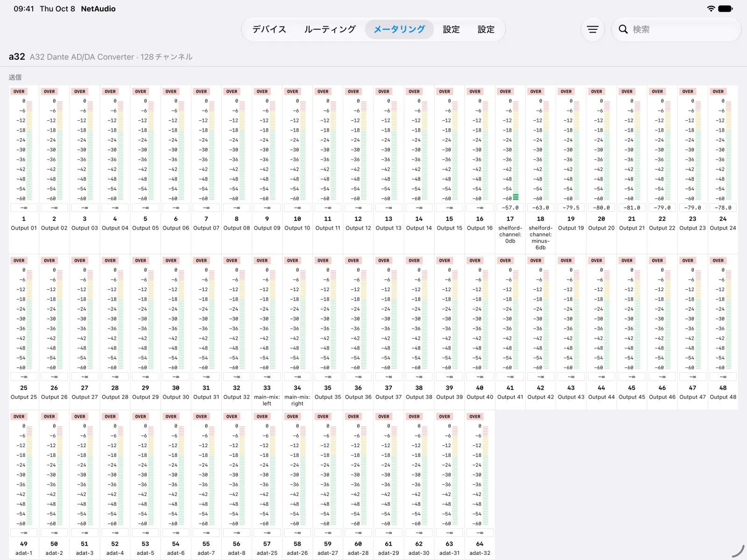This screenshot has width=747, height=560.
Task: Switch to the デバイス tab
Action: (x=269, y=29)
